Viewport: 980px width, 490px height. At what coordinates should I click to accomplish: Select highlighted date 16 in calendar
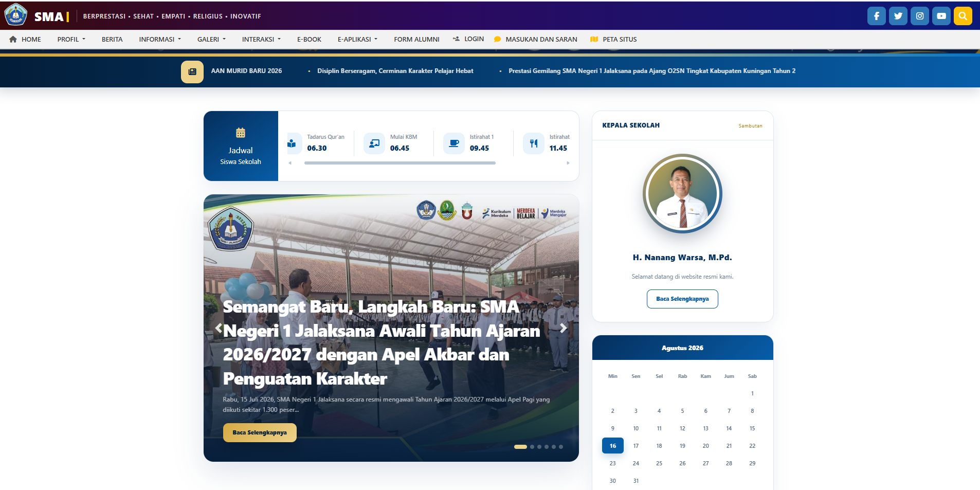[x=613, y=446]
